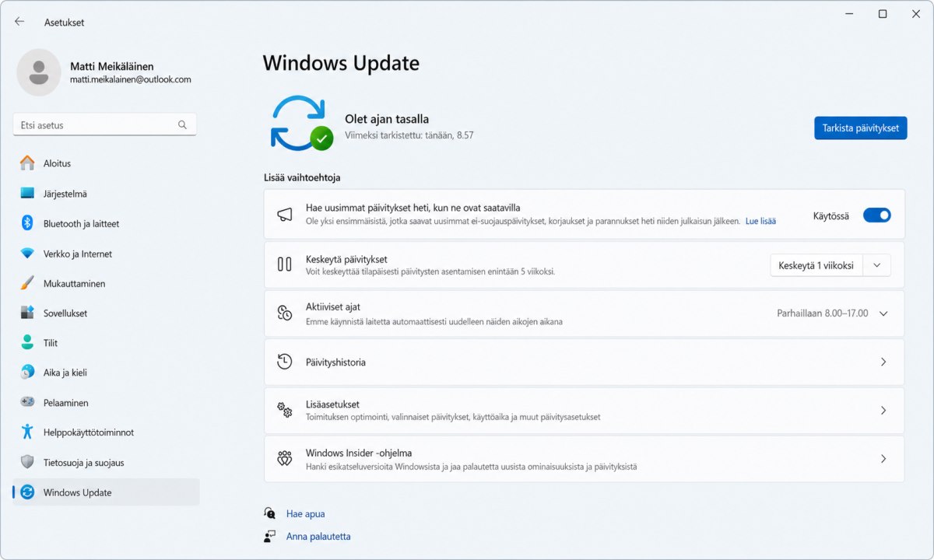
Task: Select Sovellukset in the sidebar
Action: 106,313
